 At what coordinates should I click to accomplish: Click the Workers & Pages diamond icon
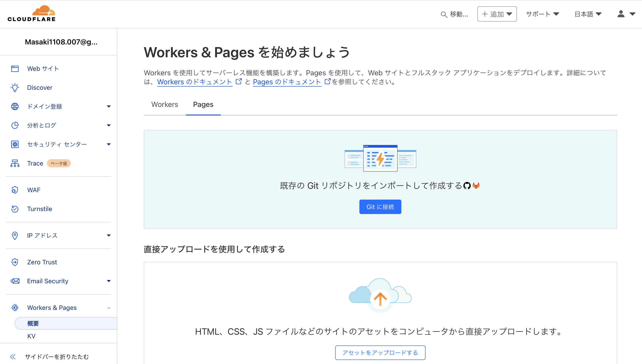15,307
